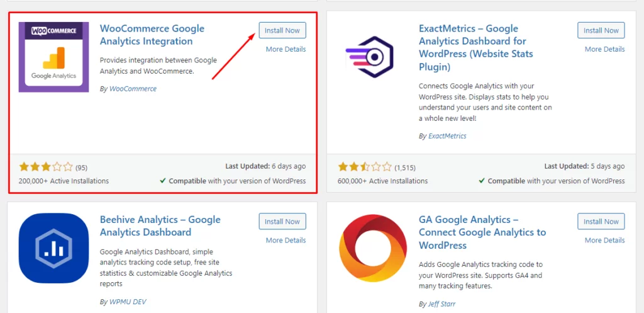View More Details for GA Google Analytics
This screenshot has height=313, width=644.
tap(604, 241)
